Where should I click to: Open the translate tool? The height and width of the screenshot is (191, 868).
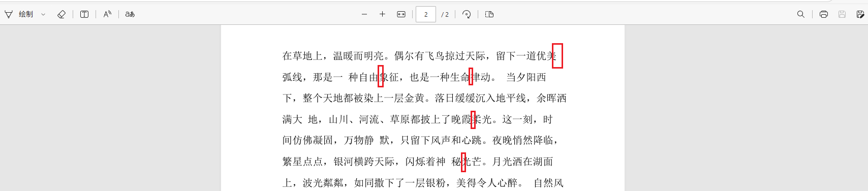(x=130, y=14)
